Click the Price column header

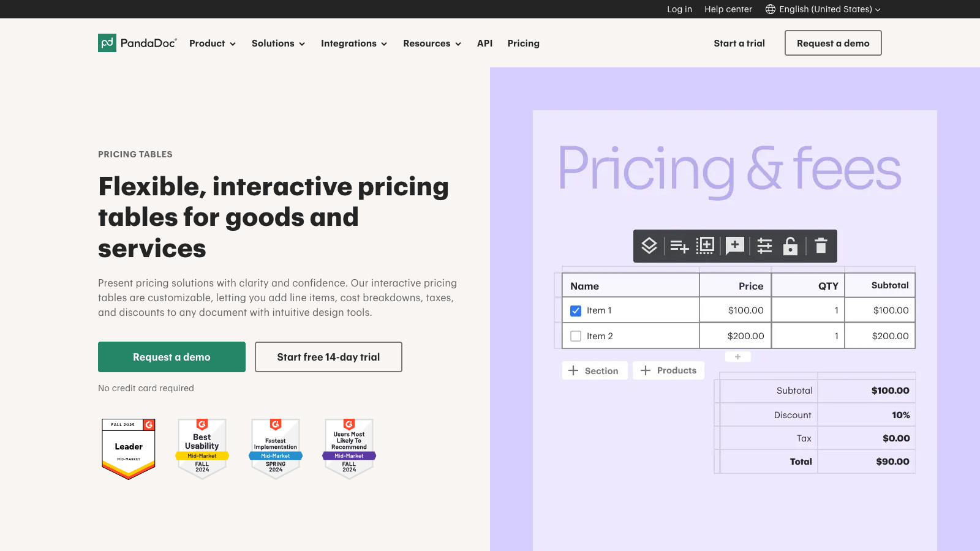coord(736,286)
